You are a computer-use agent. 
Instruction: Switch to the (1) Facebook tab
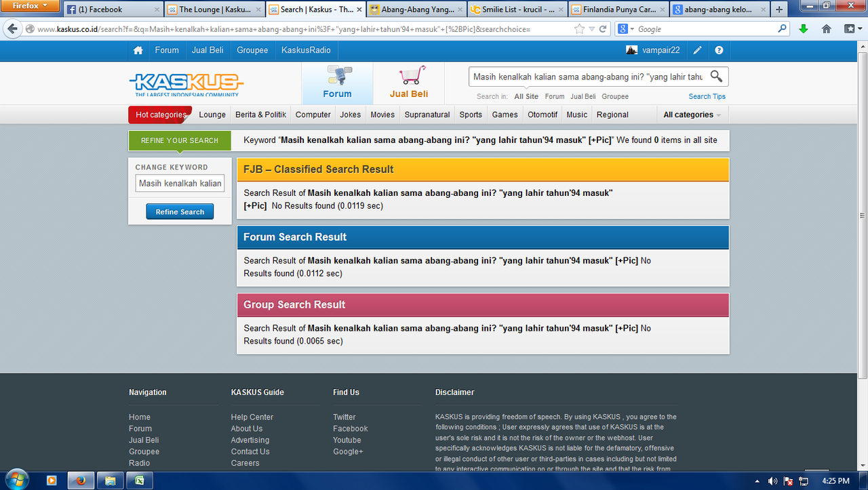(x=113, y=9)
